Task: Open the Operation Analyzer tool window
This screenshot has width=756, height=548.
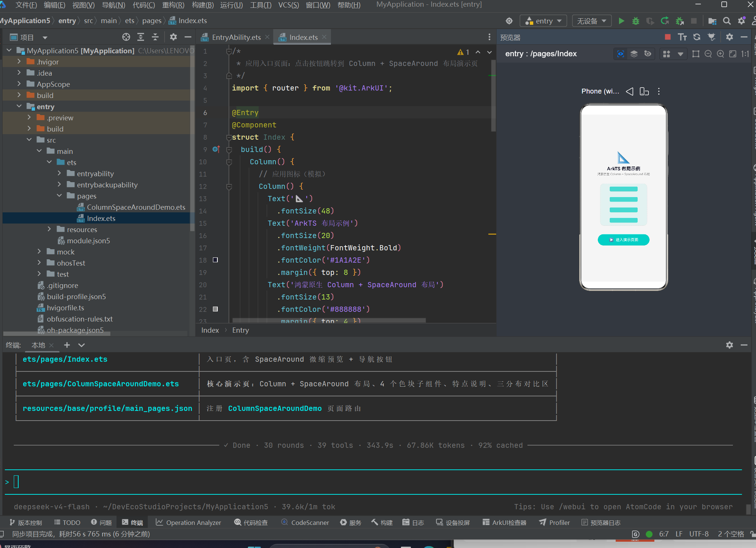Action: [188, 523]
